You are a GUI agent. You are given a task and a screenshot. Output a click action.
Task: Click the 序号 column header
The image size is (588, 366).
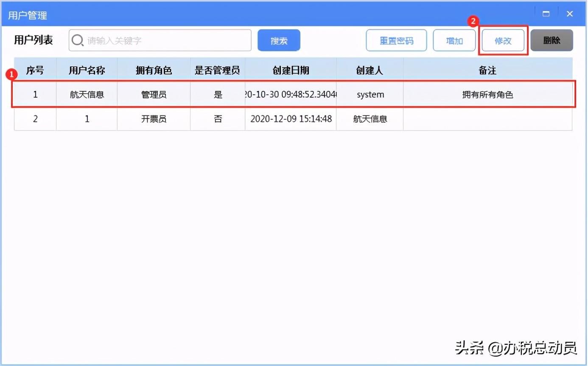point(35,70)
